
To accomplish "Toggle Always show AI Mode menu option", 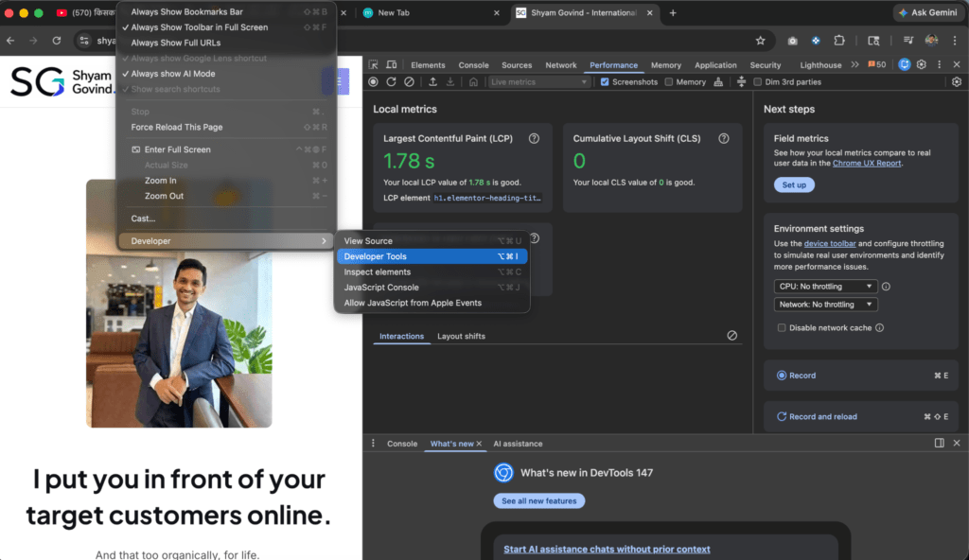I will [226, 74].
